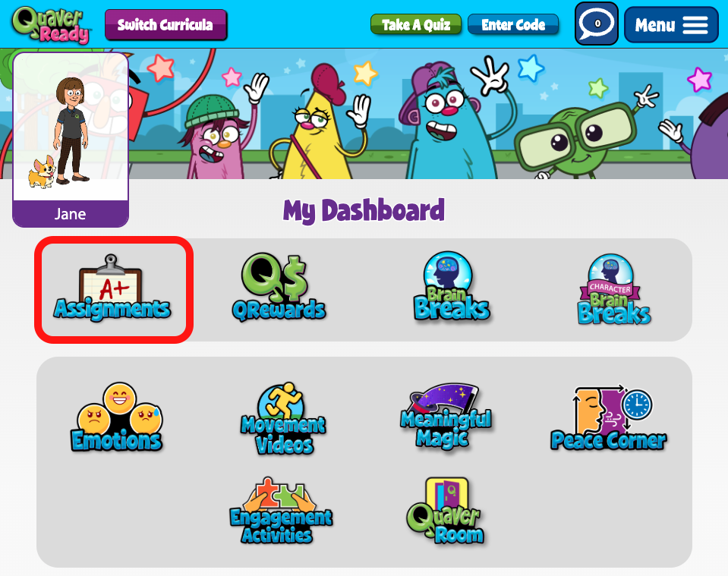Screen dimensions: 728x576
Task: Open the messages speech bubble icon
Action: (x=597, y=24)
